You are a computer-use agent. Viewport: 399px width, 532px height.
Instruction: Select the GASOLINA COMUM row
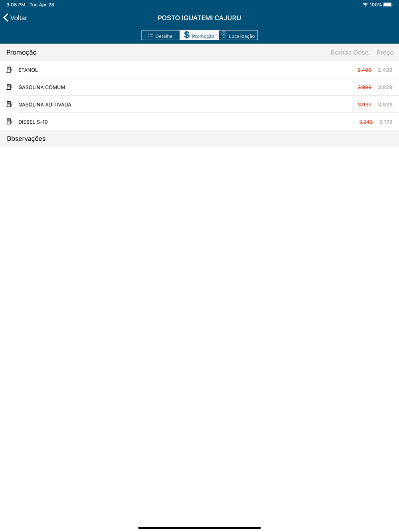pyautogui.click(x=199, y=87)
